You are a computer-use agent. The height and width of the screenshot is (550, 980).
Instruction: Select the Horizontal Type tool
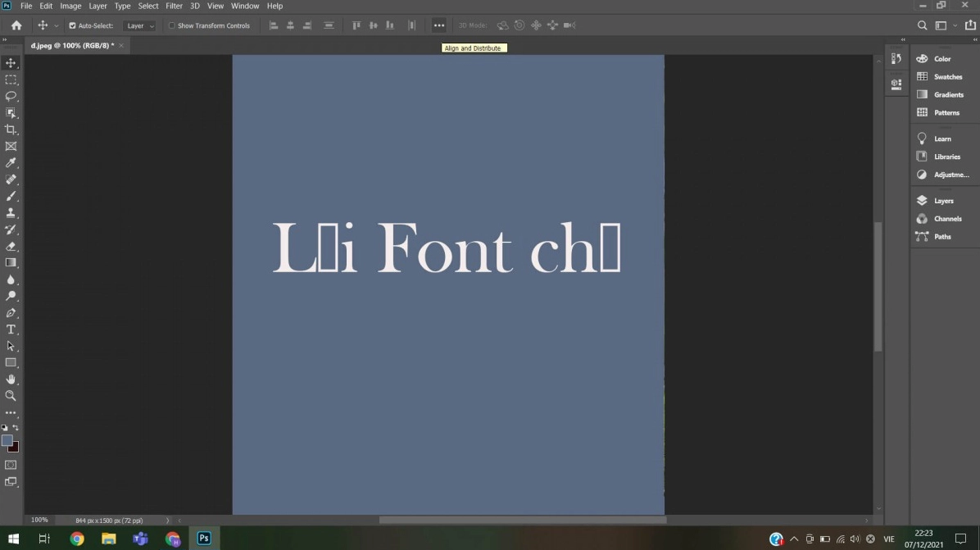click(11, 330)
